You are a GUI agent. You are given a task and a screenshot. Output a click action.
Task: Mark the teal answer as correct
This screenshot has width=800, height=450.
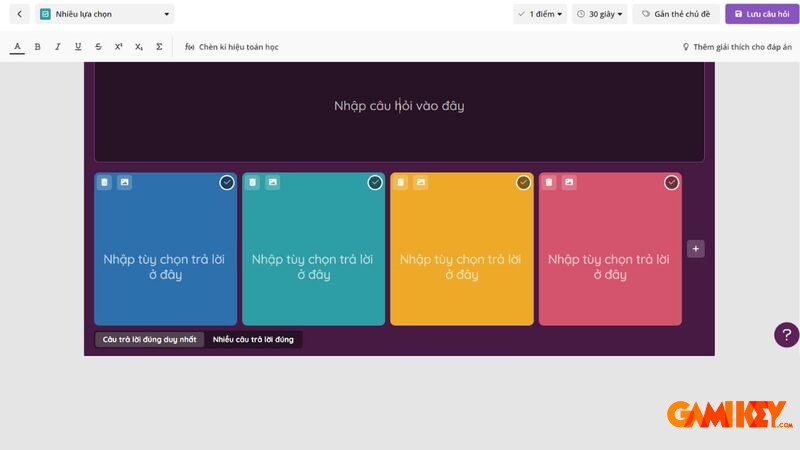point(375,182)
